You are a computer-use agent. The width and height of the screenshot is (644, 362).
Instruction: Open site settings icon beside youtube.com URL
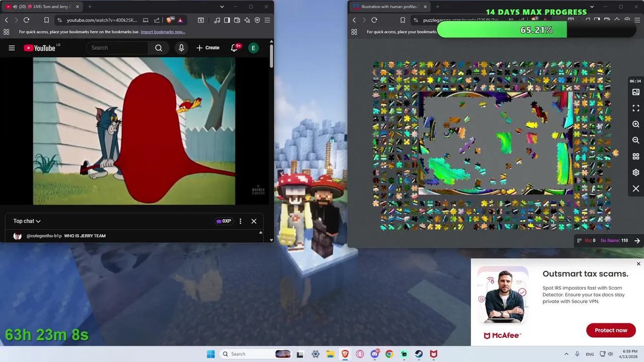point(60,20)
